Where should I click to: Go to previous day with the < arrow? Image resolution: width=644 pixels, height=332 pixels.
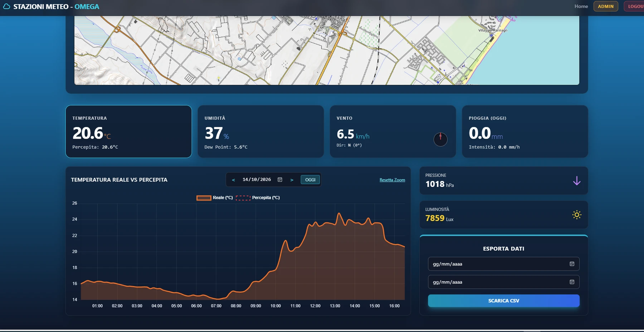click(233, 180)
